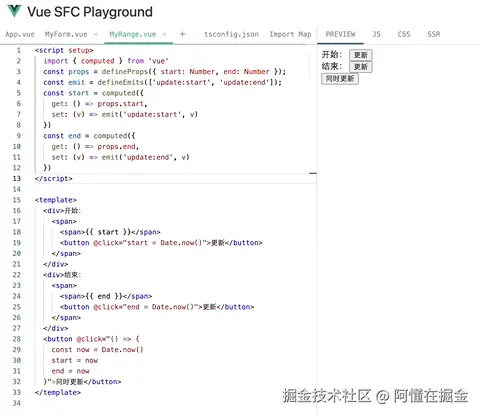Click the 开始: label in preview
This screenshot has height=416, width=480.
[332, 55]
